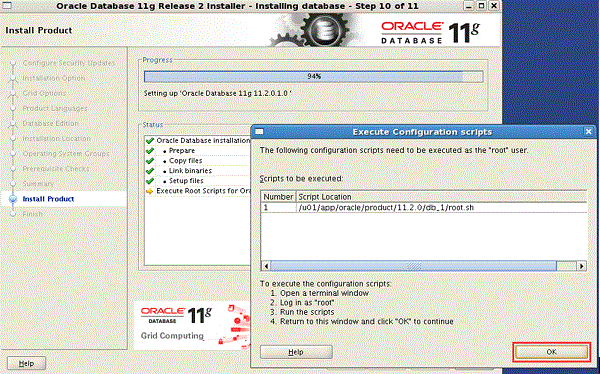Click green checkmark beside Prepare
The width and height of the screenshot is (600, 374).
150,151
